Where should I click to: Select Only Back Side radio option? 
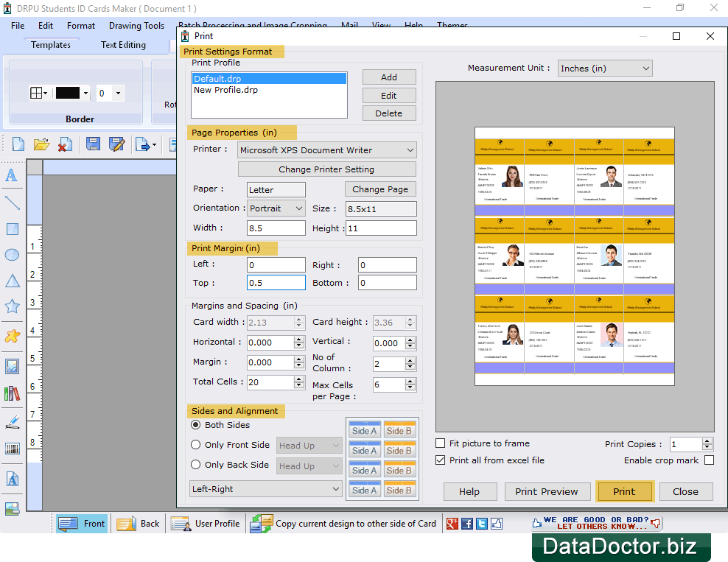coord(196,465)
